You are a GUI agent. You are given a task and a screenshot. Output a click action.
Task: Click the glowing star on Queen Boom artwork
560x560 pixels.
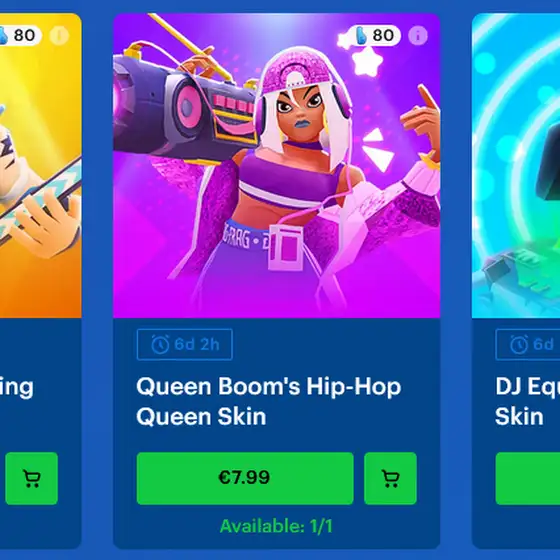(365, 61)
